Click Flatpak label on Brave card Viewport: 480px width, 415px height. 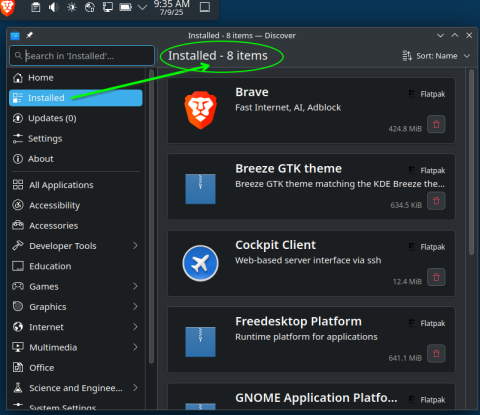pos(432,94)
